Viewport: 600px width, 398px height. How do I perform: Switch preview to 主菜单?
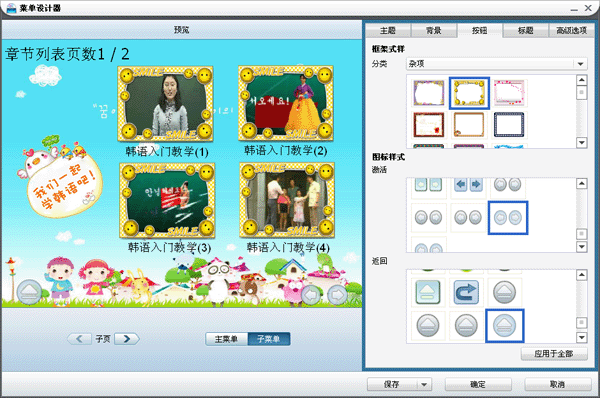[x=227, y=339]
